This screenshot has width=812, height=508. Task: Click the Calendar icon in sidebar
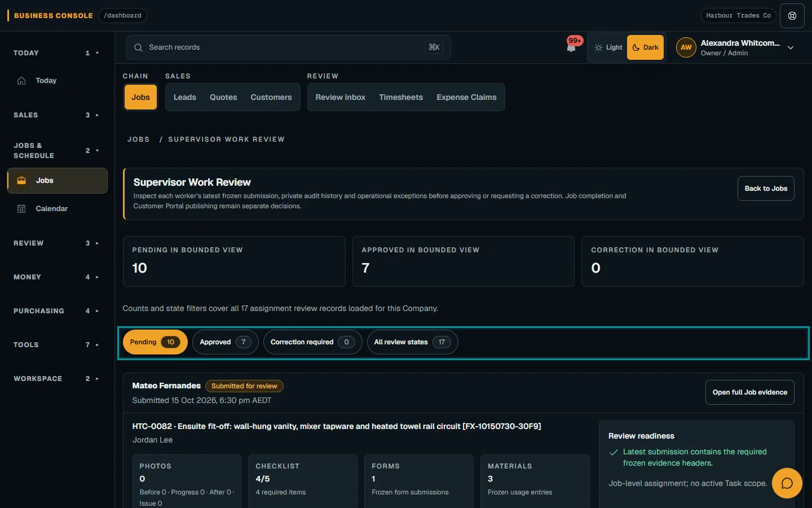(x=21, y=209)
